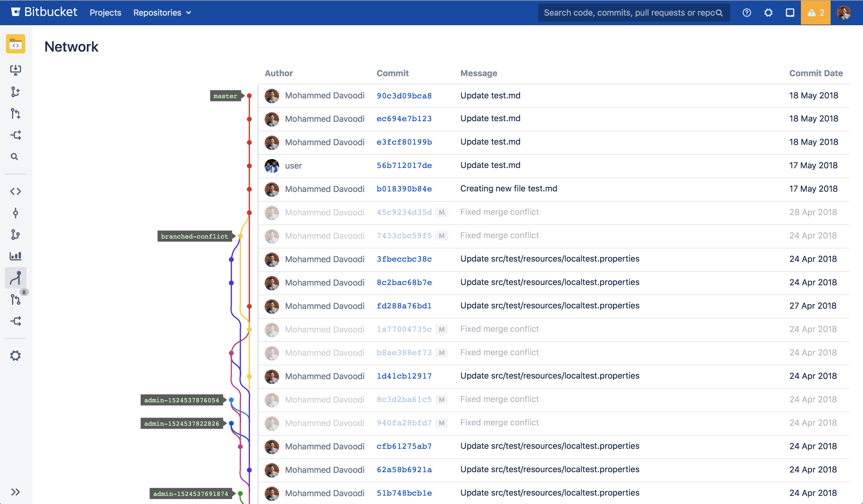Click the M merge badge beside 45c9234d35d
The height and width of the screenshot is (504, 863).
442,213
